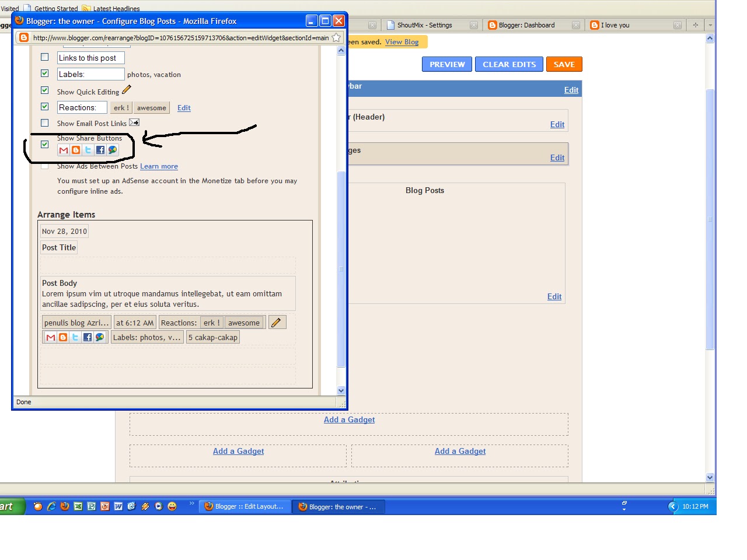Uncheck the Labels checkbox

point(45,73)
